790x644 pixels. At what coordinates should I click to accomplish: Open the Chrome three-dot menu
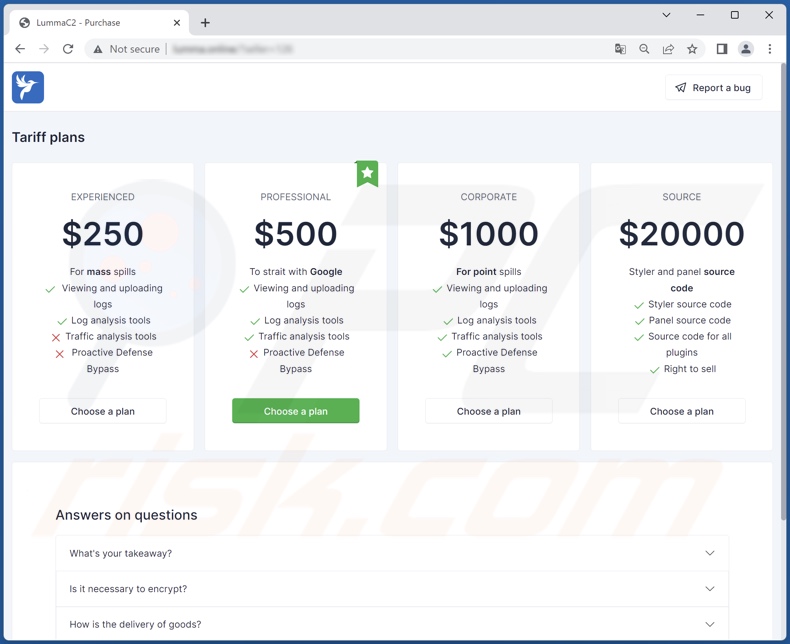click(x=769, y=49)
